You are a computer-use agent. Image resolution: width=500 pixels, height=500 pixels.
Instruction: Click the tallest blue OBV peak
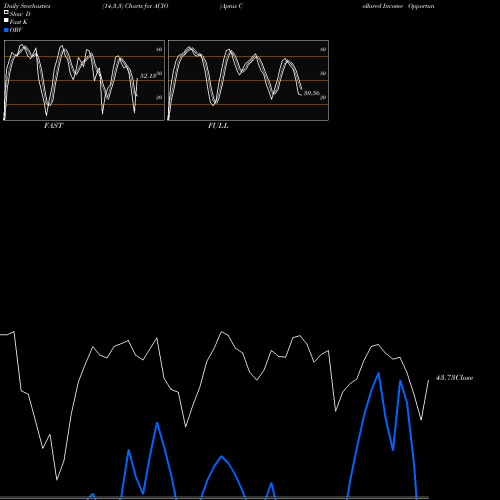tap(378, 373)
